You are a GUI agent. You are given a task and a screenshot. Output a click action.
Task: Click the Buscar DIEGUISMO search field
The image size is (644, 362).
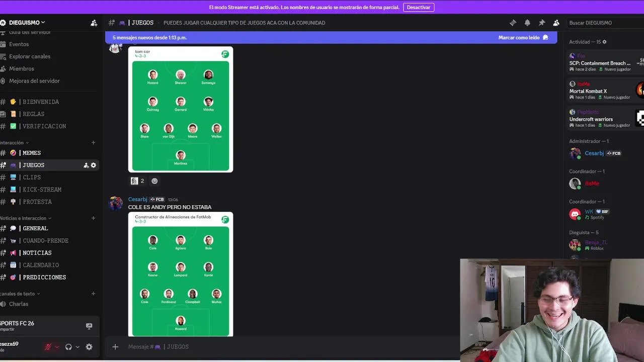pos(606,23)
